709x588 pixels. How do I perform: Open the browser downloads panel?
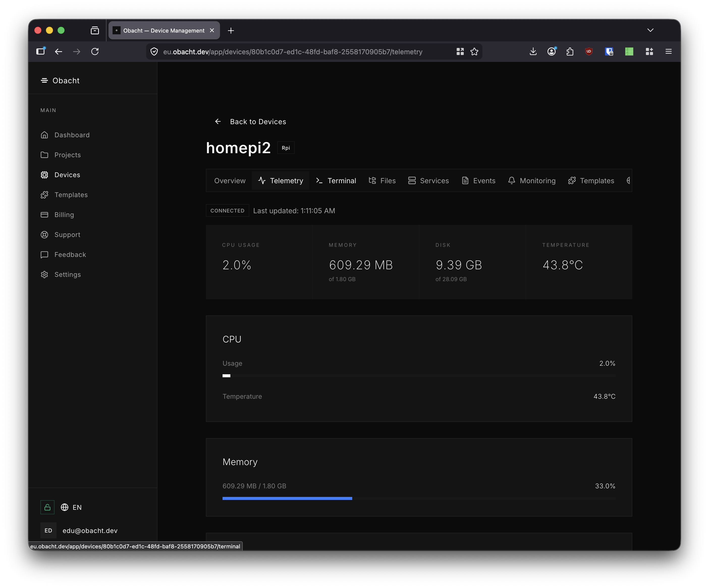pyautogui.click(x=533, y=51)
